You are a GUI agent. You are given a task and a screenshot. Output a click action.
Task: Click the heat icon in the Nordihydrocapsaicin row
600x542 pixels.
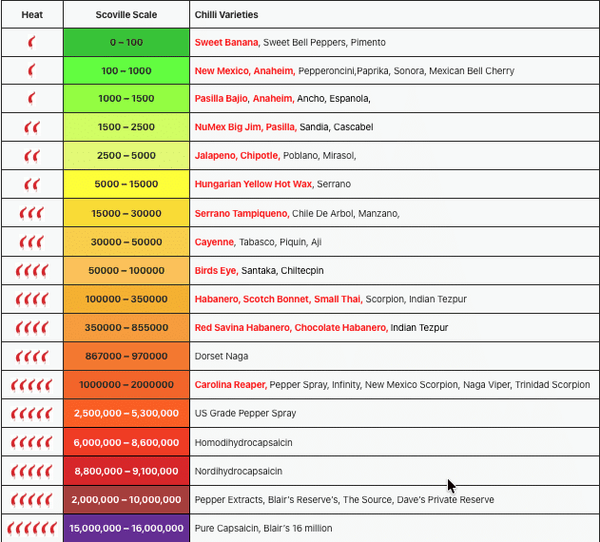[x=32, y=471]
